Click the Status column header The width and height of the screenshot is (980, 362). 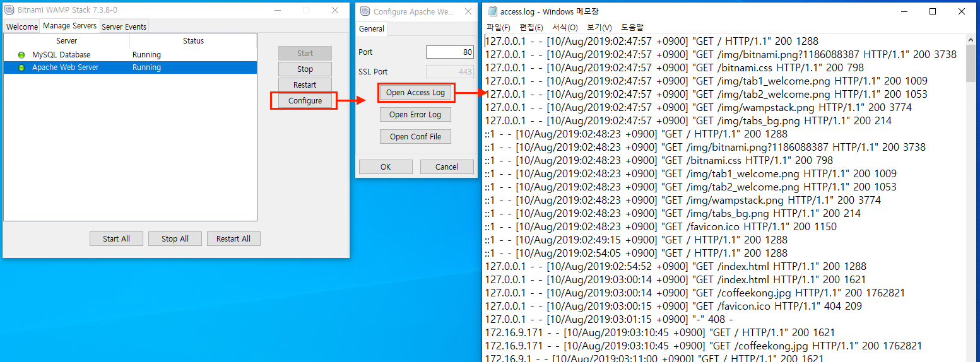193,41
